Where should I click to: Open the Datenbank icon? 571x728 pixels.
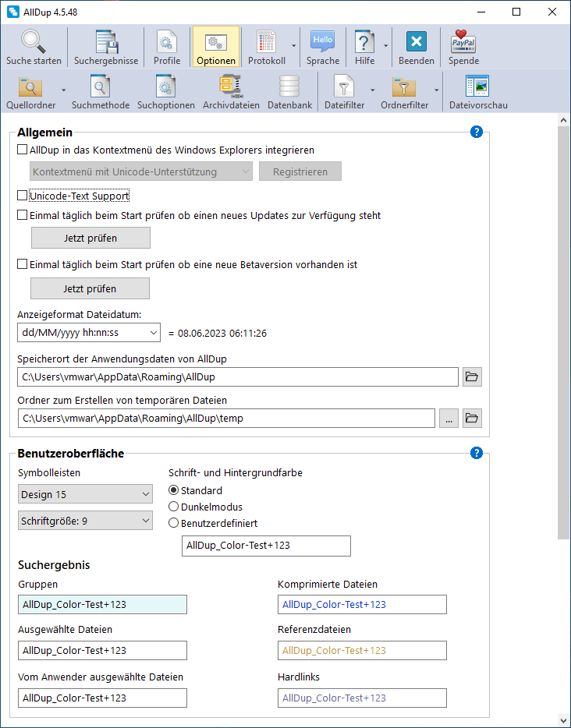289,87
